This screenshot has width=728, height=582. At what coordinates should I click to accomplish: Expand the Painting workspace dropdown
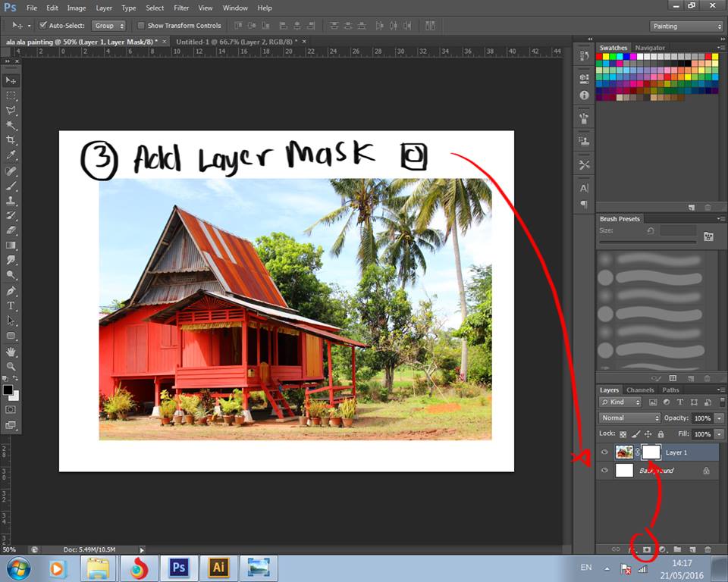tap(686, 27)
